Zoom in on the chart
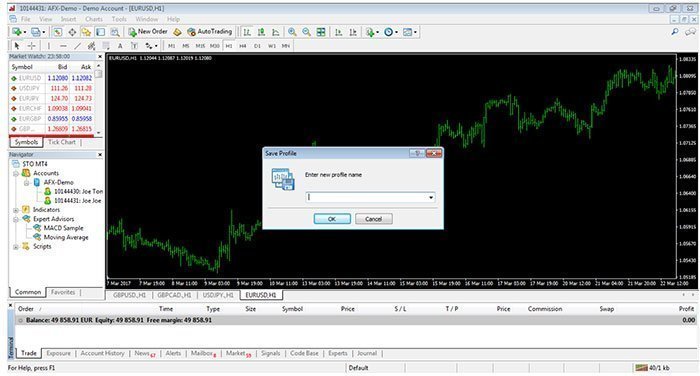 click(292, 32)
